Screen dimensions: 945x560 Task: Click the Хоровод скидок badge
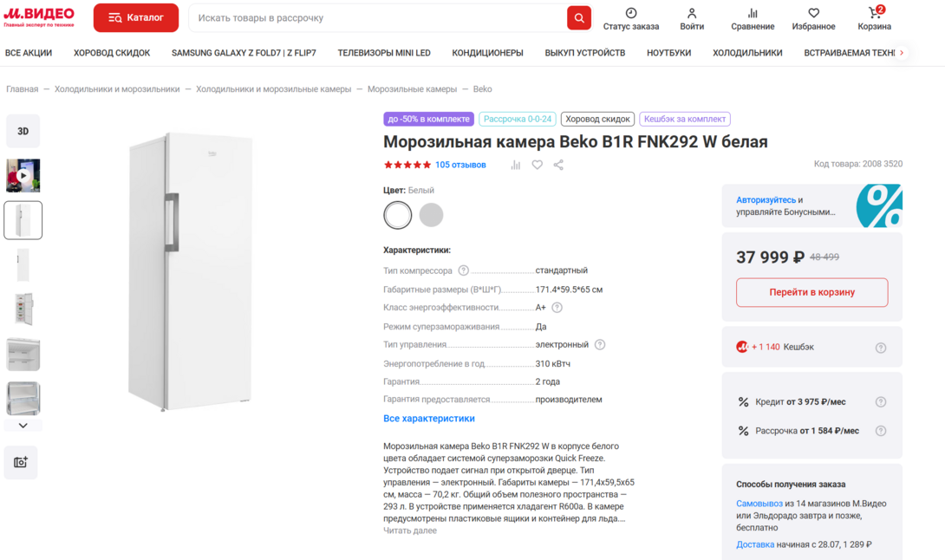(x=597, y=119)
